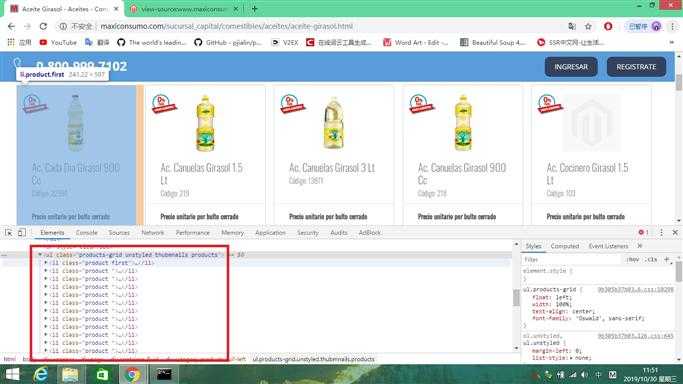683x384 pixels.
Task: Open Ac. Cocinero Girasol 1.5 Lt placeholder image
Action: click(x=591, y=123)
